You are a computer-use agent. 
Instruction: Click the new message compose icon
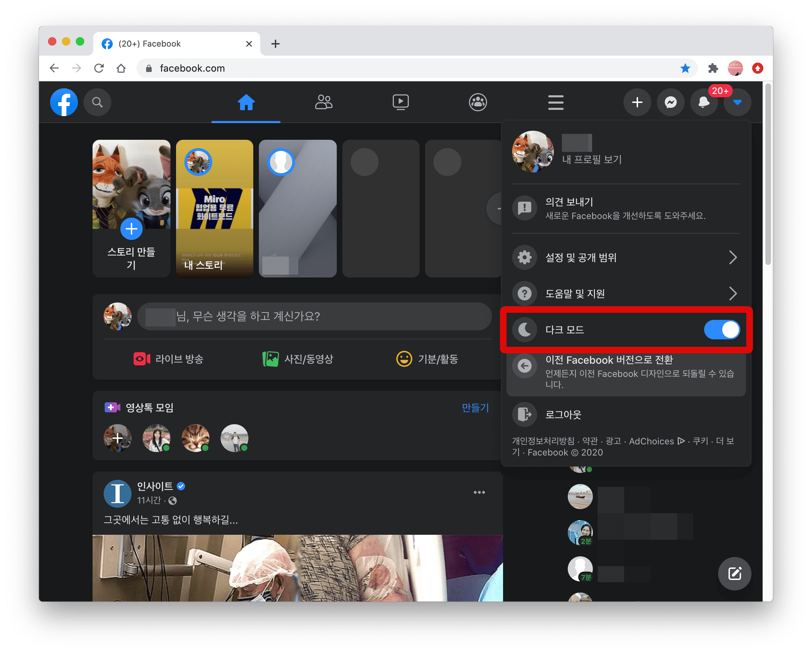pyautogui.click(x=734, y=574)
